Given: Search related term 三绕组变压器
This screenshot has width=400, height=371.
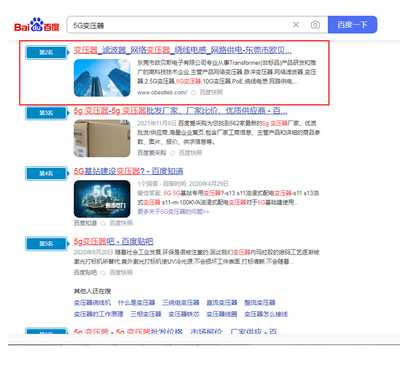Looking at the screenshot, I should coord(181,303).
